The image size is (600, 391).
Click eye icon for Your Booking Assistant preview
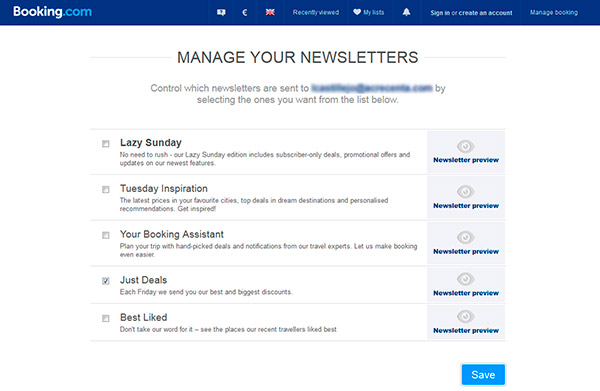(x=465, y=237)
